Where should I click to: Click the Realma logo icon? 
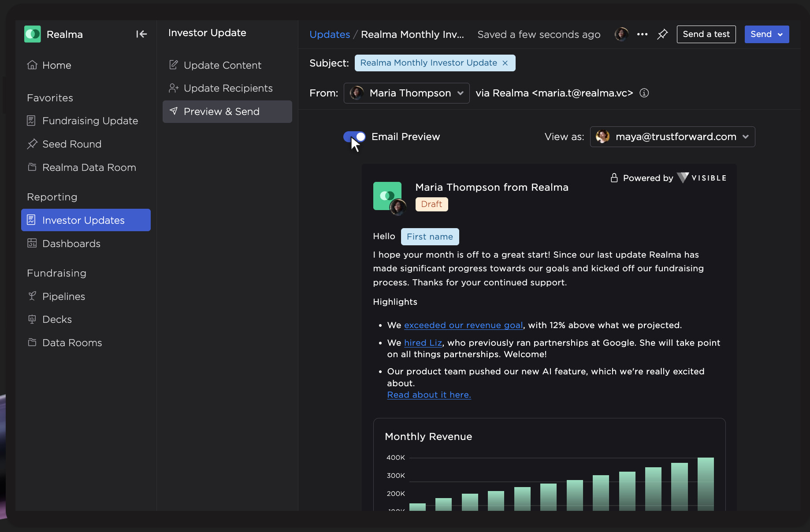33,34
